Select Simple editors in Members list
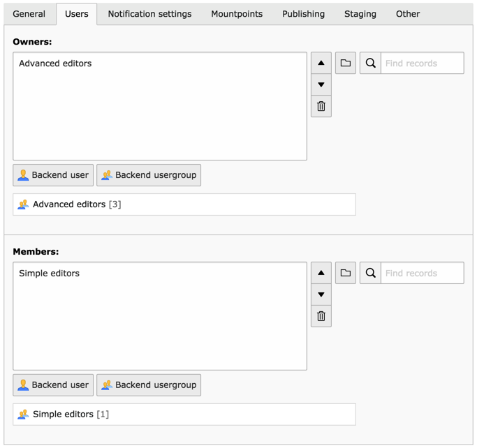This screenshot has height=448, width=477. (50, 274)
